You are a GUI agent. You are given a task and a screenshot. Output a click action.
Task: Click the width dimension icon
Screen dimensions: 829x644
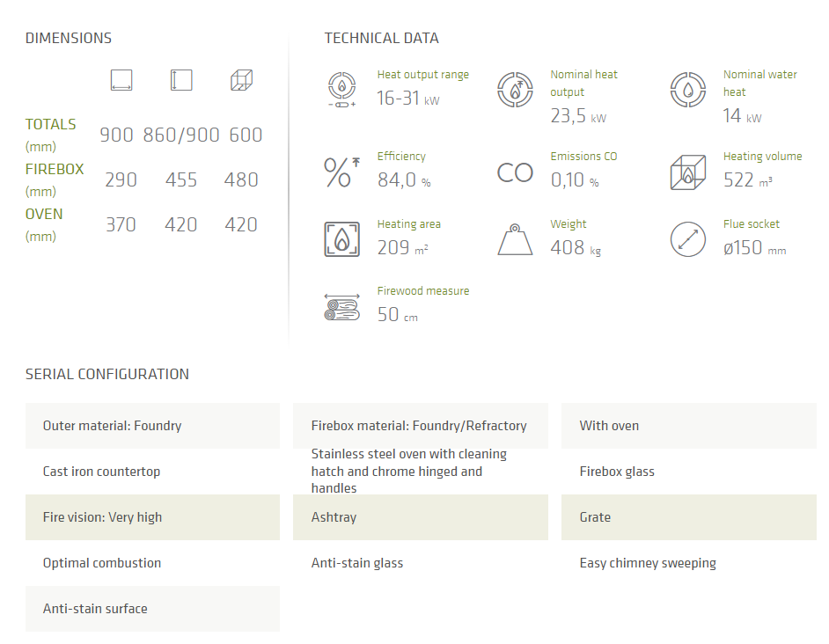coord(121,81)
